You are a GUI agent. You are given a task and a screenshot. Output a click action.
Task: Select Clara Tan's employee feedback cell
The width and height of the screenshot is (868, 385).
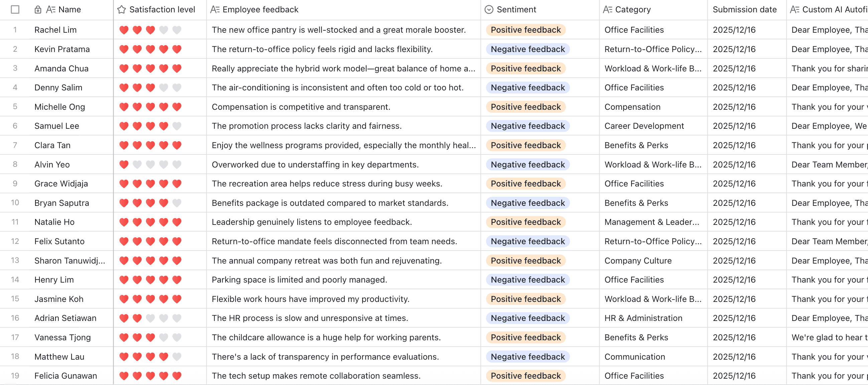coord(343,145)
